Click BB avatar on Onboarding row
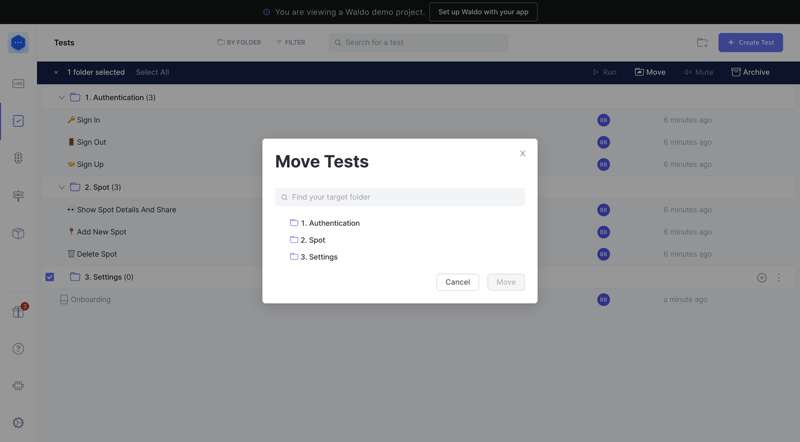Image resolution: width=800 pixels, height=442 pixels. pos(604,300)
